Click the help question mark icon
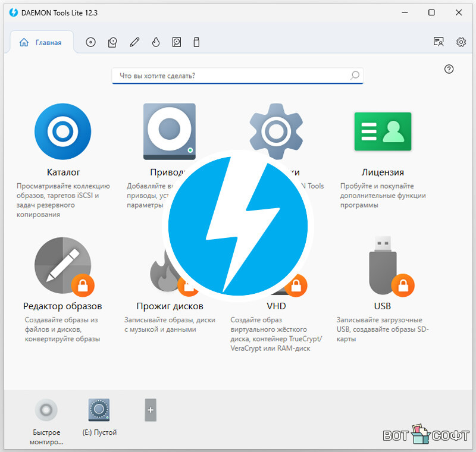Viewport: 476px width, 452px height. [x=449, y=69]
